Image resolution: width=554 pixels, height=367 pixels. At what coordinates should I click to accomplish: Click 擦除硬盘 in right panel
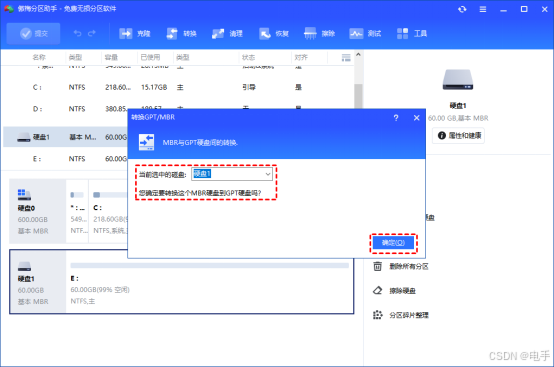(x=402, y=291)
